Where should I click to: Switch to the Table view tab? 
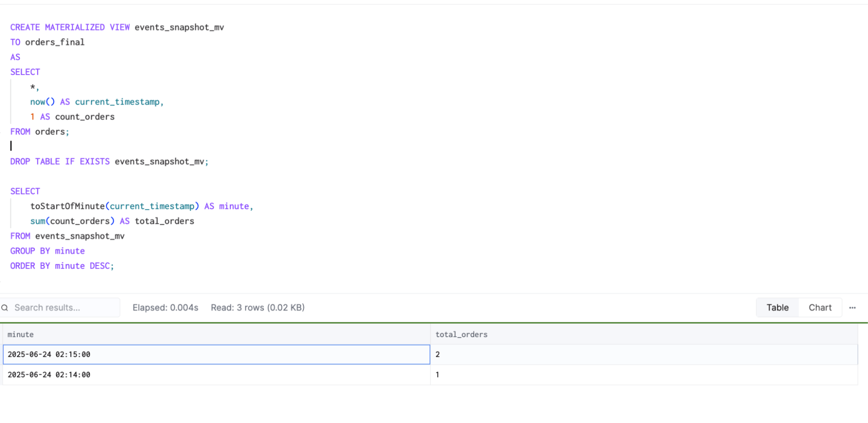click(x=777, y=308)
